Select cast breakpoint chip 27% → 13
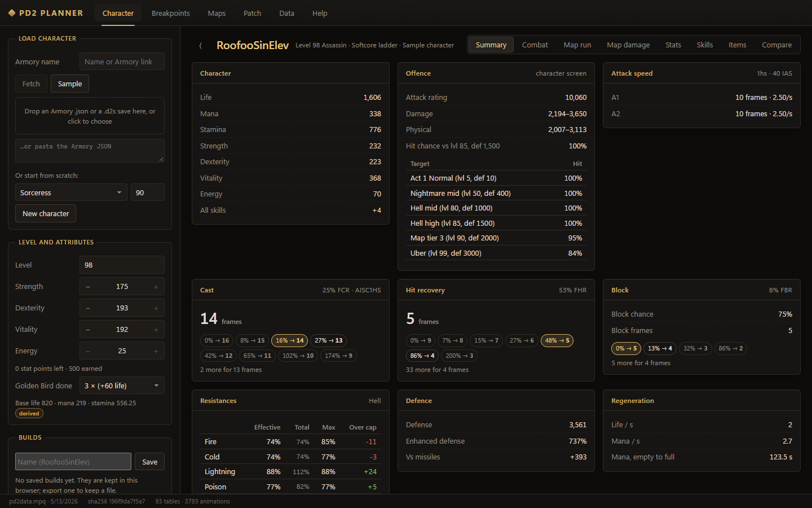 point(329,340)
